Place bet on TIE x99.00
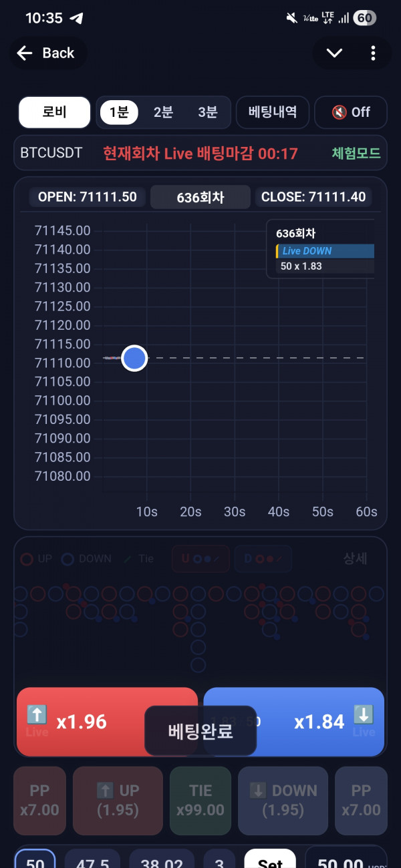This screenshot has height=868, width=401. click(x=200, y=801)
